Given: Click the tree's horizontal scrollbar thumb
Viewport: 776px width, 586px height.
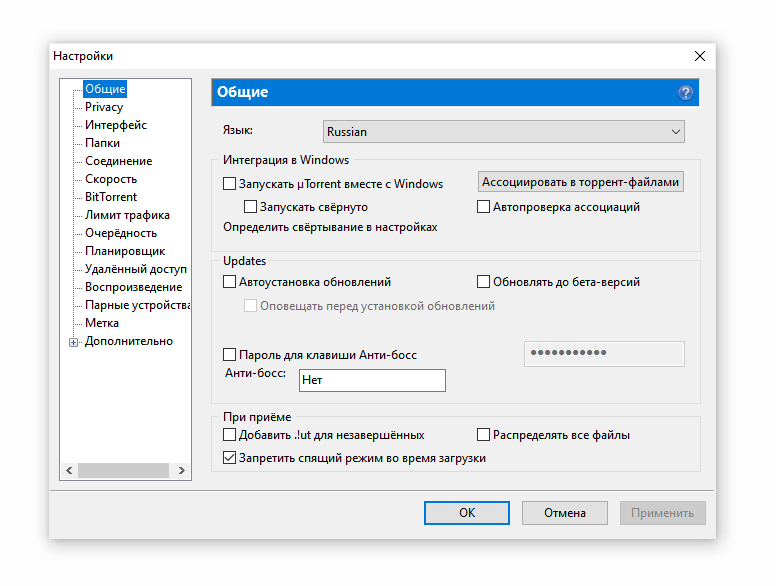Looking at the screenshot, I should pyautogui.click(x=123, y=470).
